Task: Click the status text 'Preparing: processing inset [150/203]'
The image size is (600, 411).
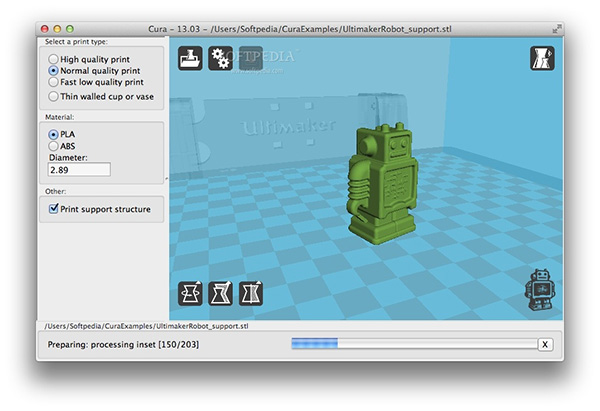Action: click(x=123, y=344)
